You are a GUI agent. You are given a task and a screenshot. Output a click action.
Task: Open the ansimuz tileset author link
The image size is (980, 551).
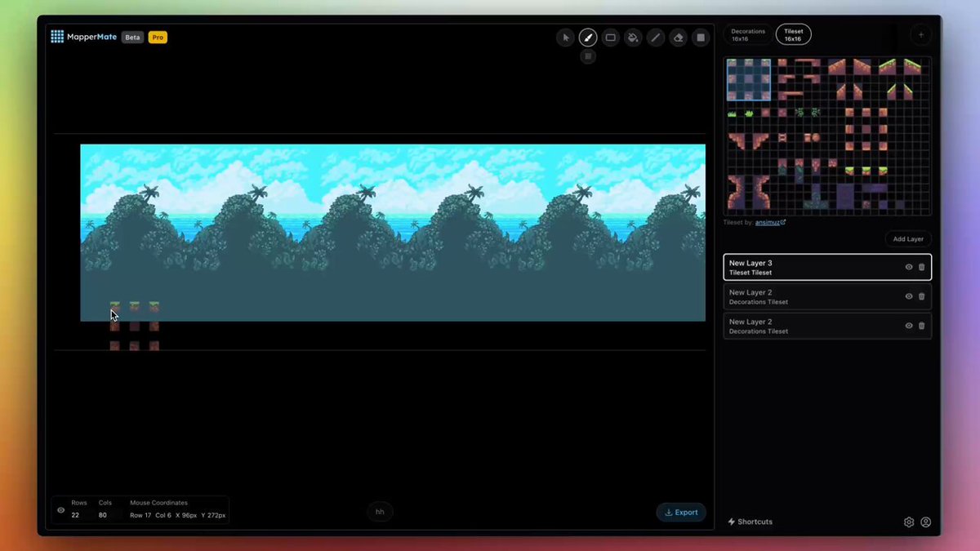[770, 222]
